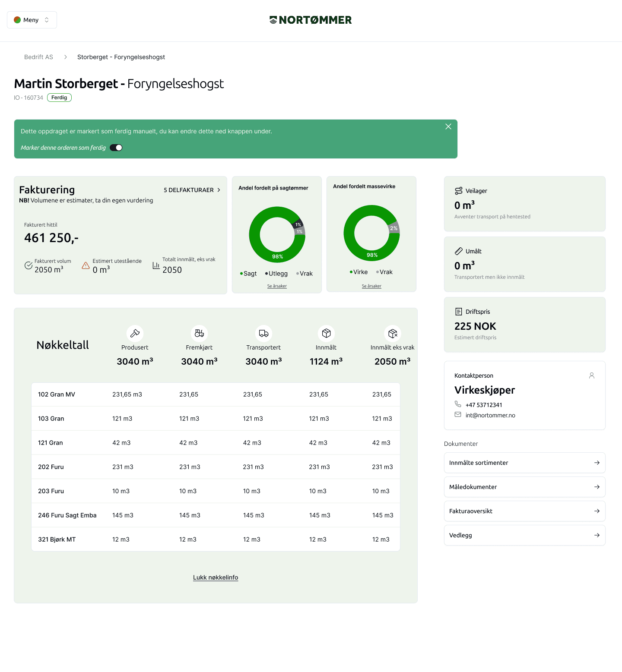This screenshot has width=622, height=672.
Task: Click the Nortømmer logo
Action: click(x=311, y=19)
